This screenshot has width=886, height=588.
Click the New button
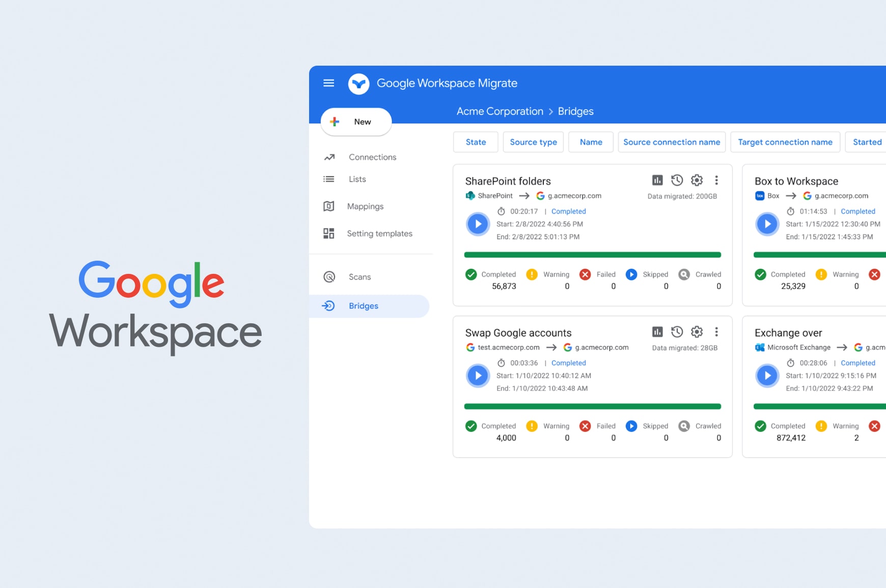[x=356, y=122]
